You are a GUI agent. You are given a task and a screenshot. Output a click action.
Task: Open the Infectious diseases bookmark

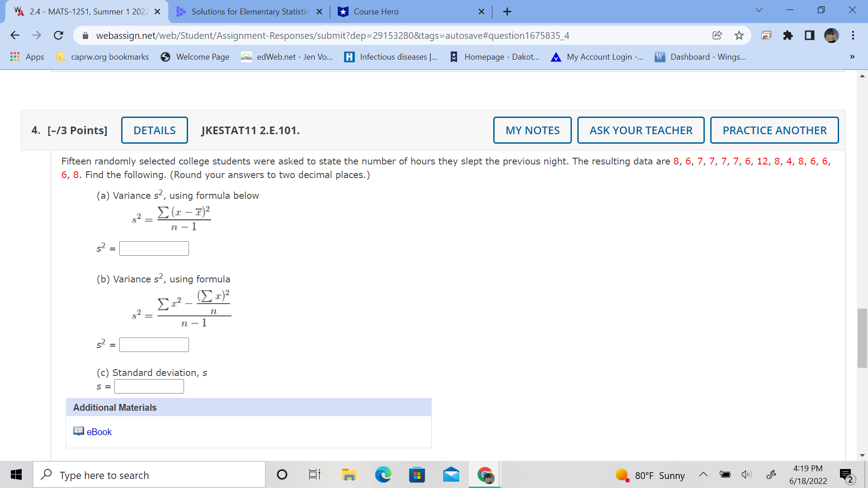click(x=391, y=57)
